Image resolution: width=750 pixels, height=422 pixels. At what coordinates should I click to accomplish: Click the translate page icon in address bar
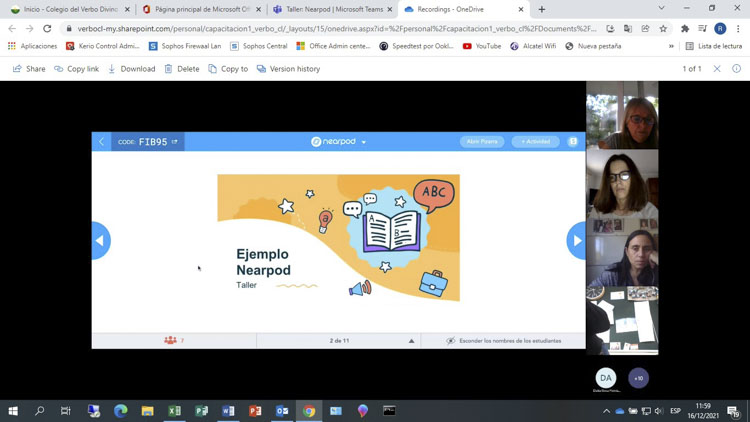point(628,29)
